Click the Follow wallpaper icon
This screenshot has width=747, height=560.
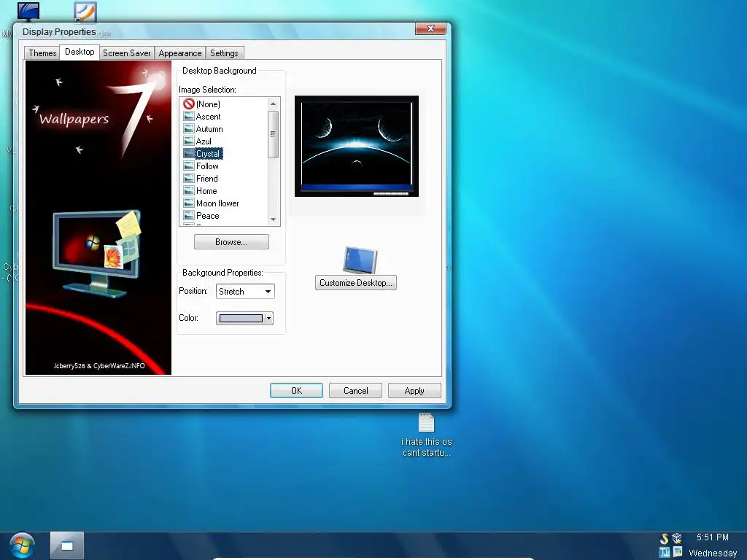coord(189,166)
